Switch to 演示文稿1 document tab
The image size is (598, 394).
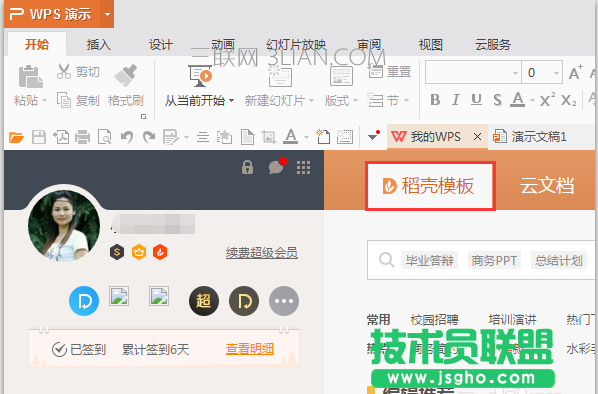point(530,136)
